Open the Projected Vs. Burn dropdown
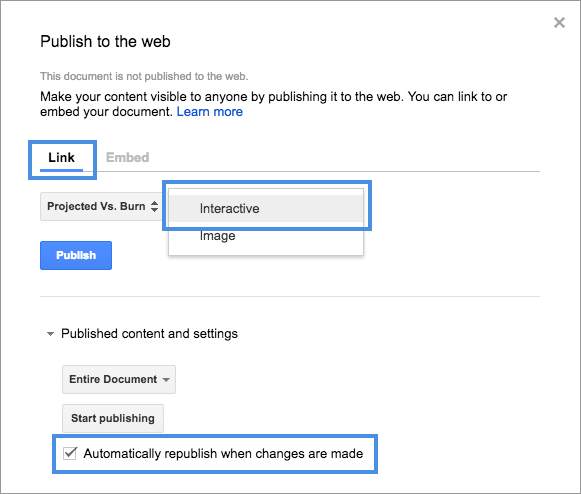 click(102, 206)
